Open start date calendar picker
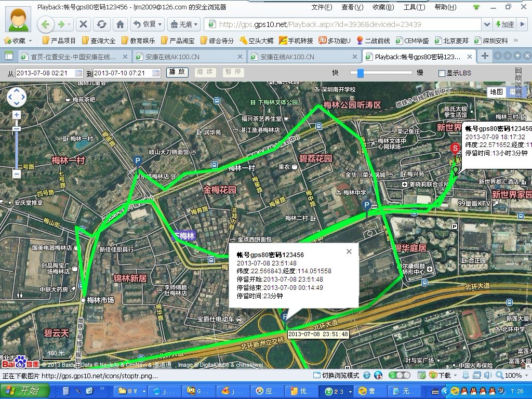Image resolution: width=532 pixels, height=399 pixels. [78, 73]
